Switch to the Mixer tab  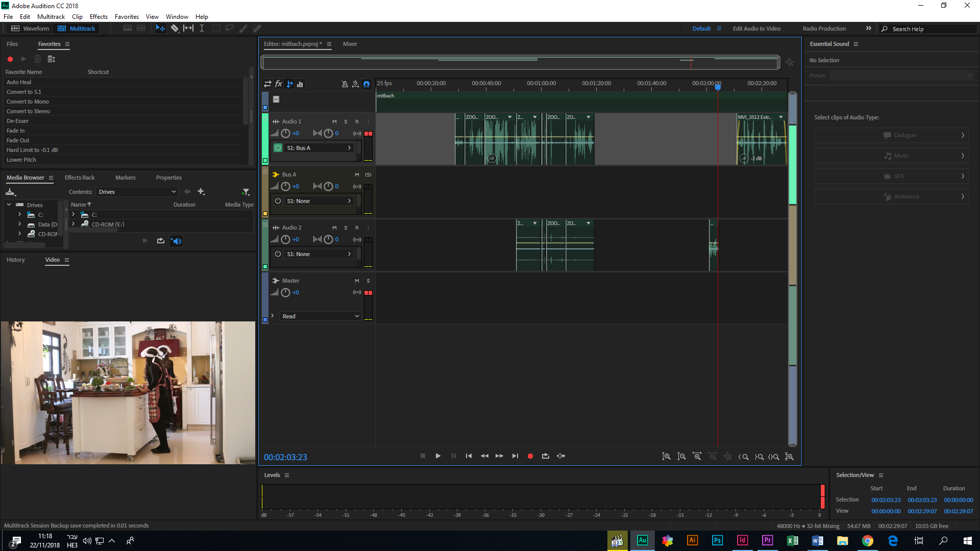click(x=350, y=44)
